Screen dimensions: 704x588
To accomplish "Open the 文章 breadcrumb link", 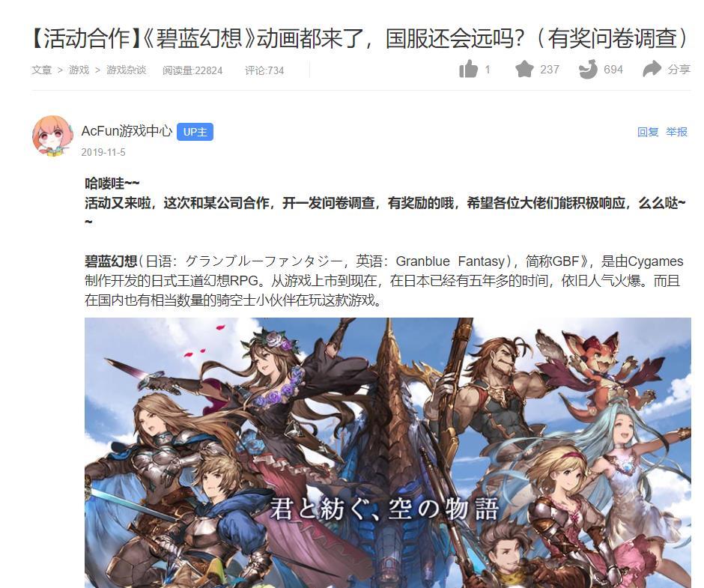I will [42, 70].
